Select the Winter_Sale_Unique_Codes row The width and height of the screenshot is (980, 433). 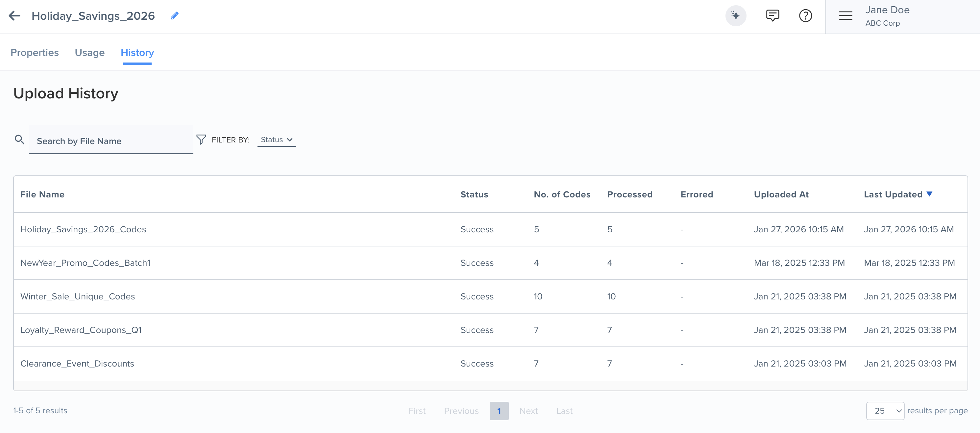pos(78,296)
